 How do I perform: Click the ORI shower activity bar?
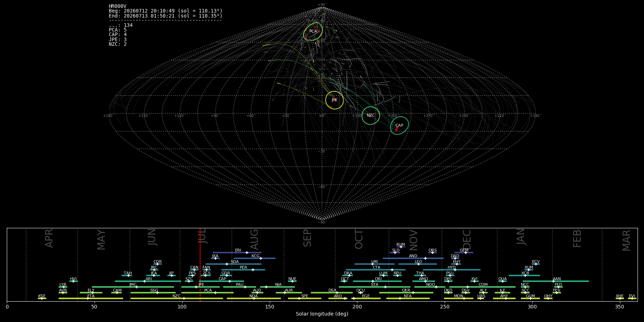[x=377, y=281]
